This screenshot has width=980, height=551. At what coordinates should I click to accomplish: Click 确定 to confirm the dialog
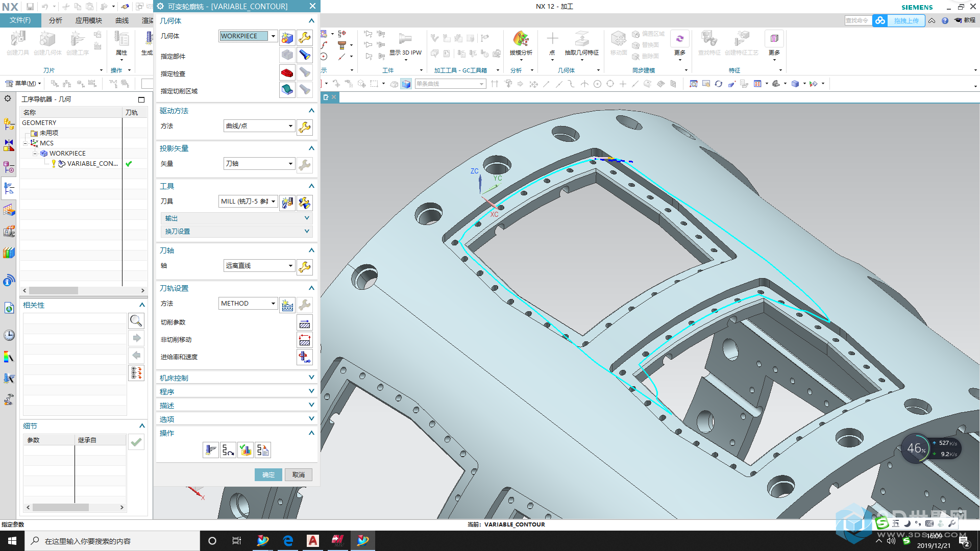(x=268, y=475)
